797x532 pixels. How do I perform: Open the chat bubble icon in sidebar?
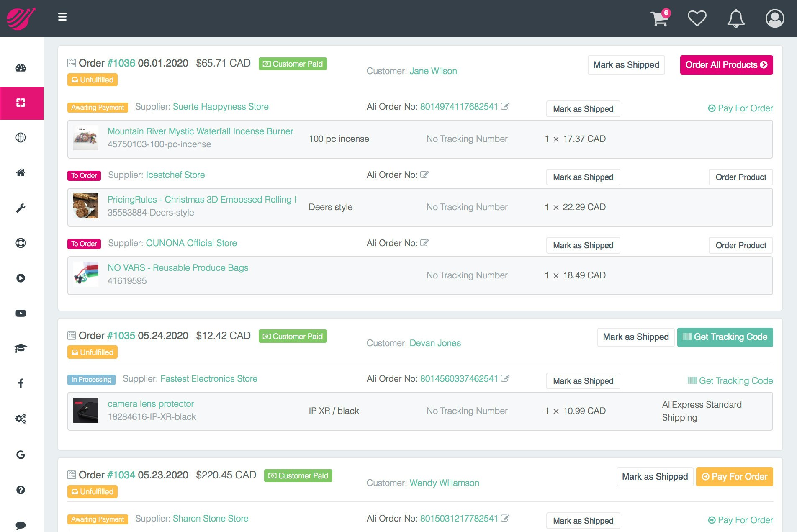pos(21,525)
